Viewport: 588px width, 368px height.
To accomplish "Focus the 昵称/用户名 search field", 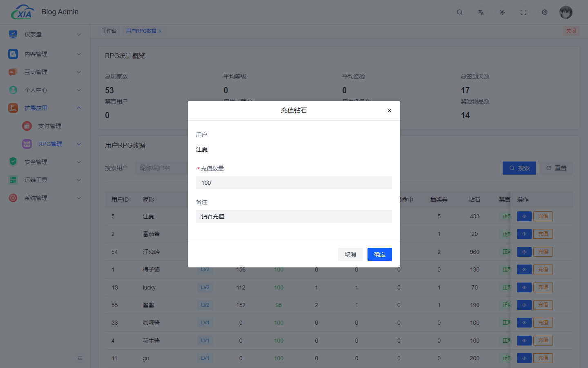I will click(x=161, y=168).
